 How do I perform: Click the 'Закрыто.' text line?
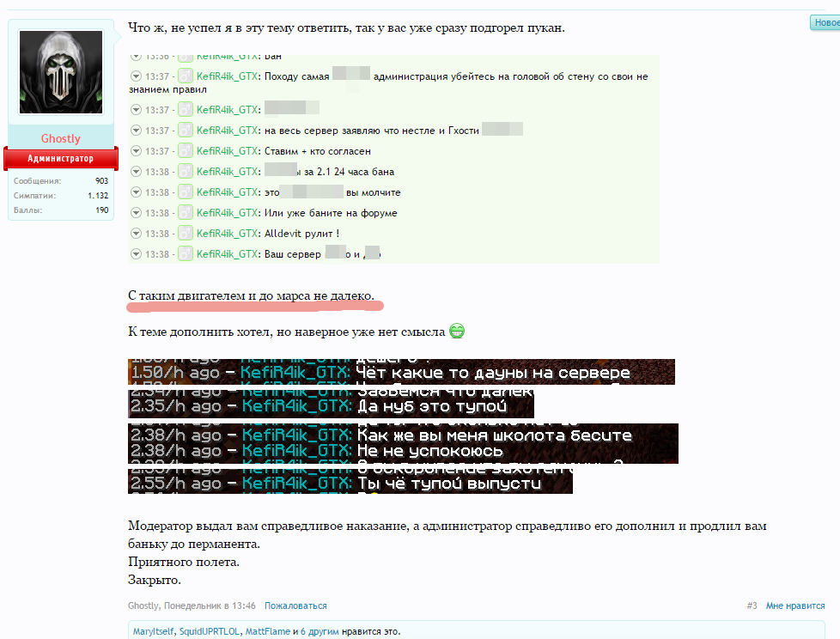point(155,580)
